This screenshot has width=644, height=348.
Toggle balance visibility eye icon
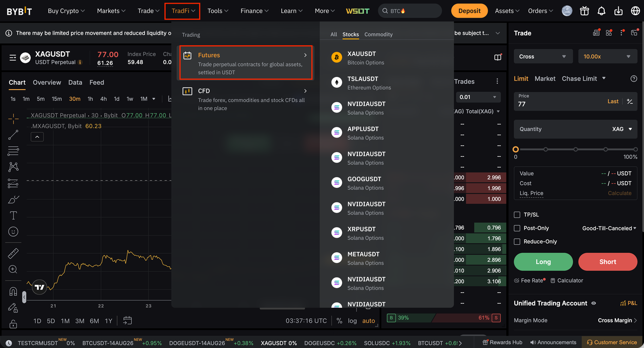click(594, 303)
